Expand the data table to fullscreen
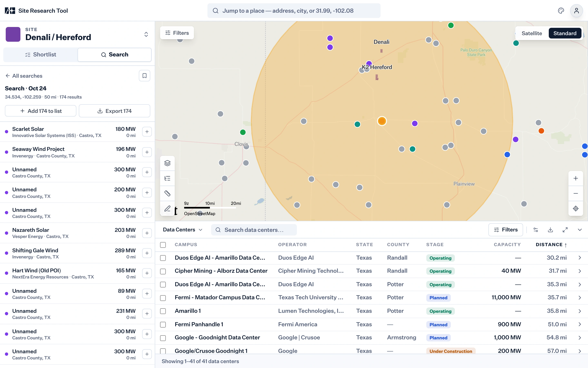The width and height of the screenshot is (588, 368). [565, 230]
